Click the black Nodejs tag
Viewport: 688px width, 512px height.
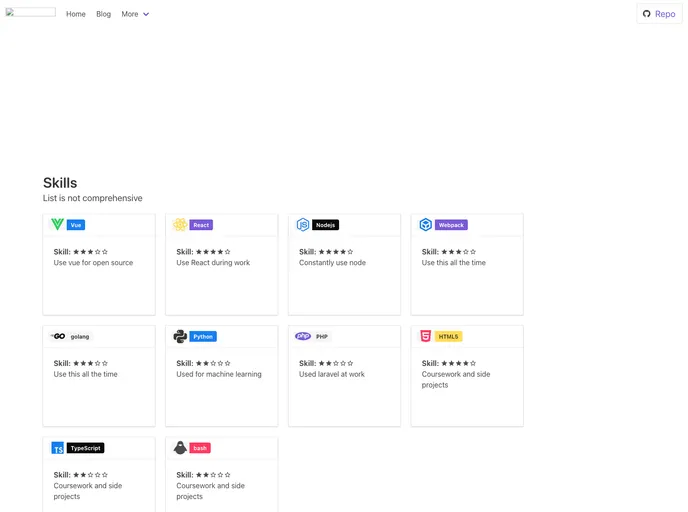click(325, 225)
